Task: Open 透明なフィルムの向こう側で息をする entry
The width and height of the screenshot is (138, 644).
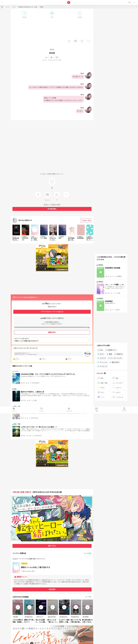Action: (x=52, y=567)
